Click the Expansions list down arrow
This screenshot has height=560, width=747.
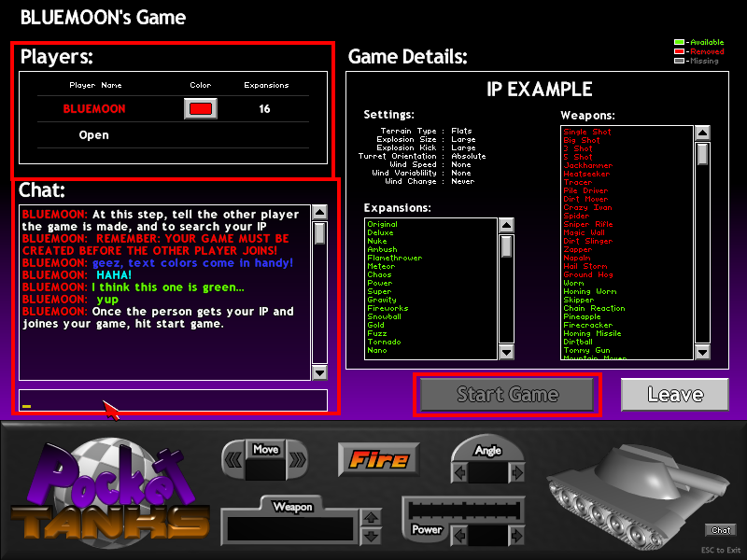click(506, 352)
